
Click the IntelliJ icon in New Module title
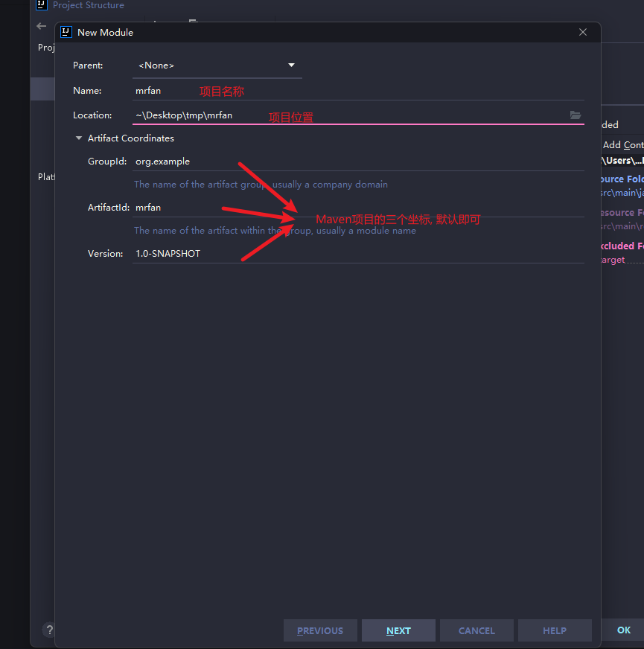[x=66, y=32]
